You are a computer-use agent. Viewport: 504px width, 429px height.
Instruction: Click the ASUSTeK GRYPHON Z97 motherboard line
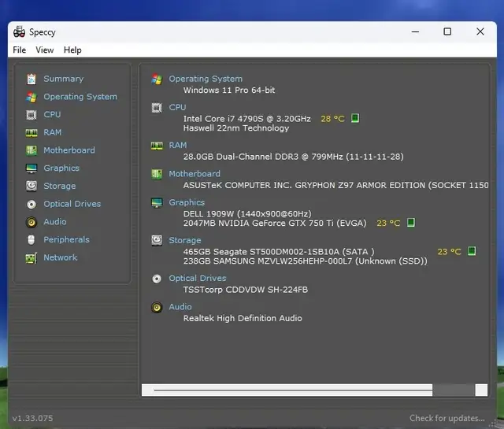pyautogui.click(x=336, y=186)
